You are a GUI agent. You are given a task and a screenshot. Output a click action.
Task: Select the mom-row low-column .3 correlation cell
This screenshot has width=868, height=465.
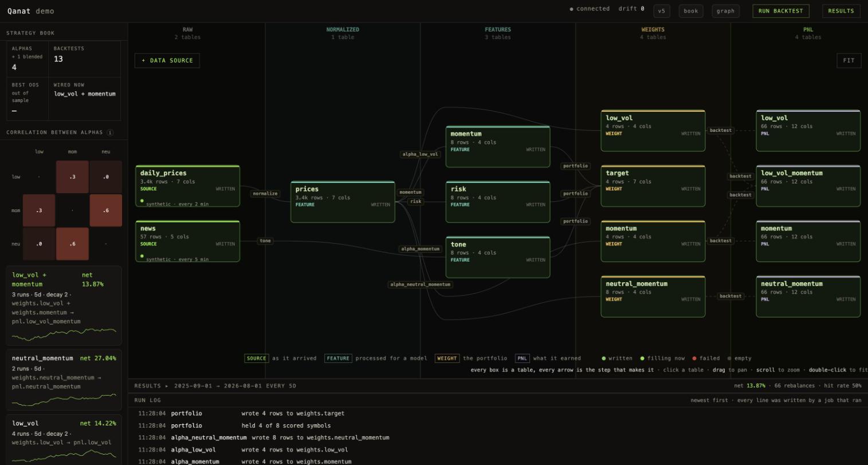tap(39, 210)
